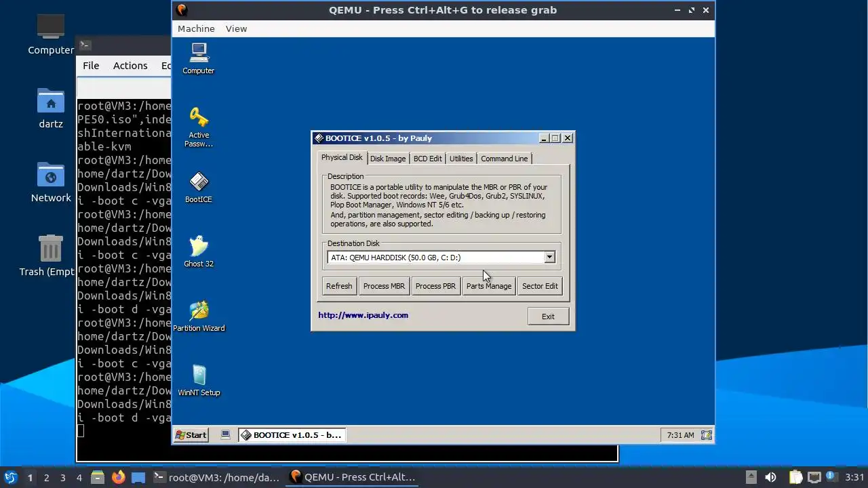Open the QEMU Machine menu
The width and height of the screenshot is (868, 488).
196,28
